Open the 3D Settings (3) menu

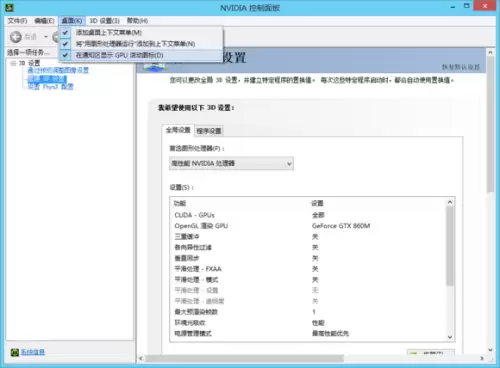104,21
